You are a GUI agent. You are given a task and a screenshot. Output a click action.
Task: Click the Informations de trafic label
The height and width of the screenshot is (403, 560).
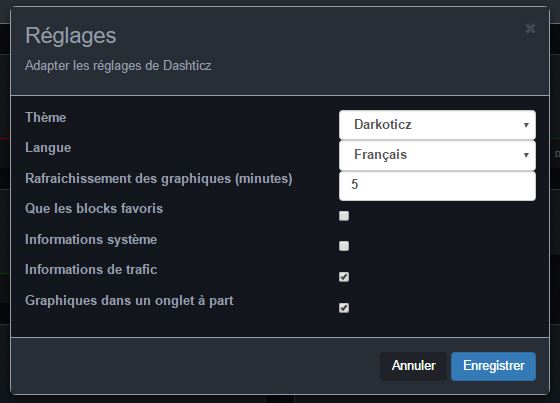point(91,270)
